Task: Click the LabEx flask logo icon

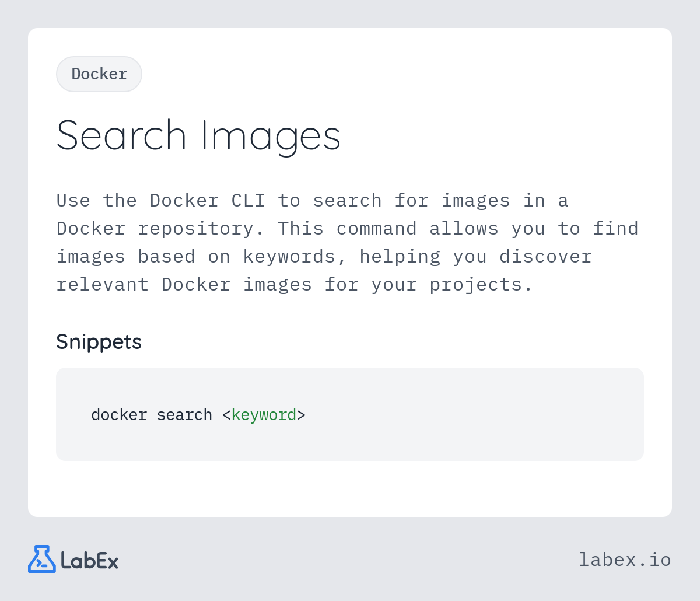Action: pyautogui.click(x=42, y=559)
